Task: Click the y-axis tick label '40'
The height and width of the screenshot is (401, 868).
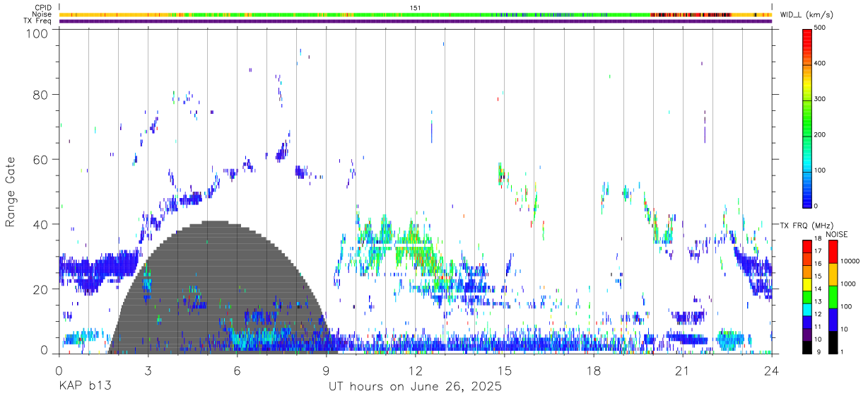Action: 40,224
